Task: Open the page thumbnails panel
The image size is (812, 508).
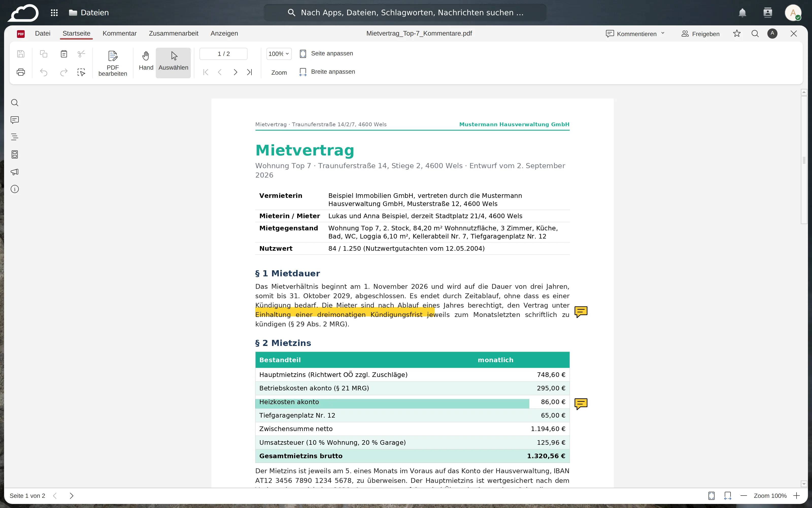Action: [x=15, y=154]
